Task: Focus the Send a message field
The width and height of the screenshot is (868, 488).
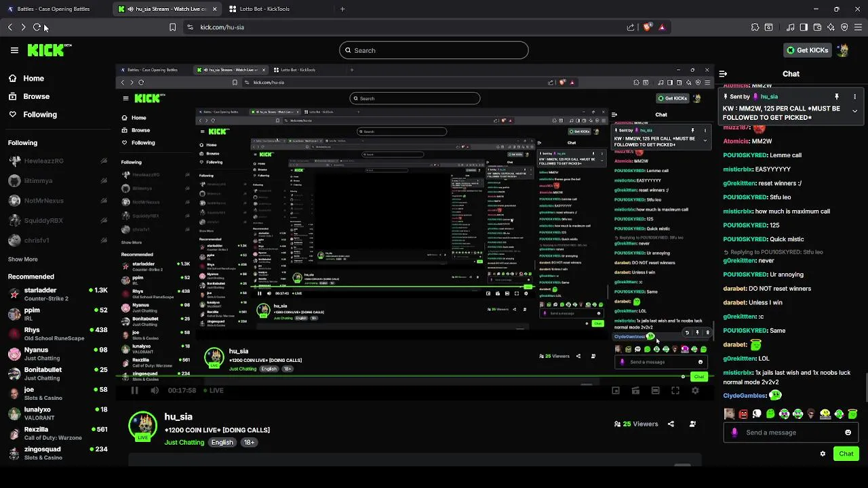Action: [x=790, y=432]
